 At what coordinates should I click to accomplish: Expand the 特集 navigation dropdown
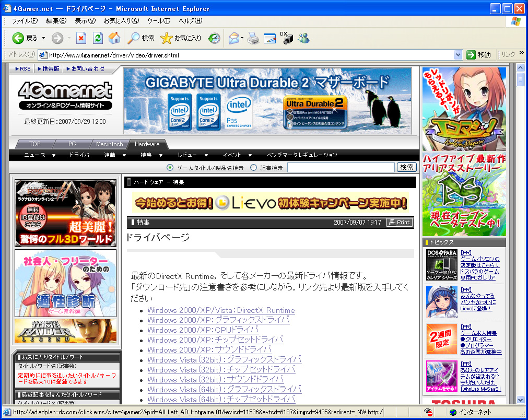(x=161, y=155)
